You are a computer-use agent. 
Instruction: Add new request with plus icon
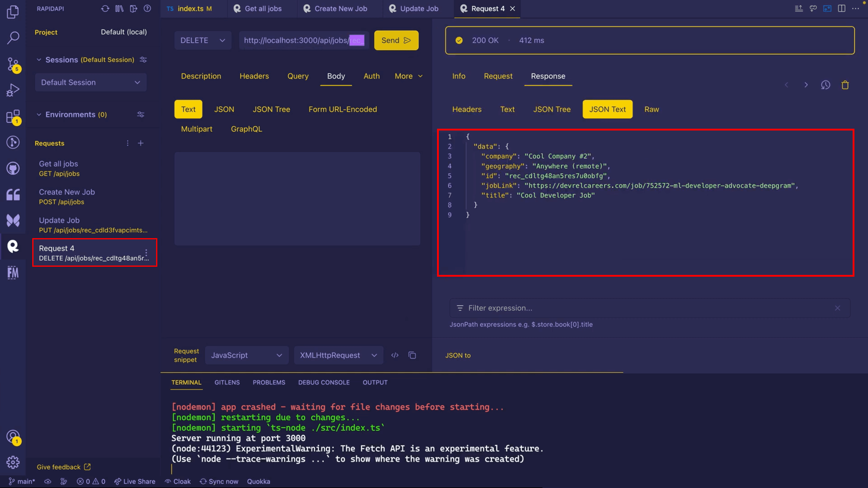140,143
